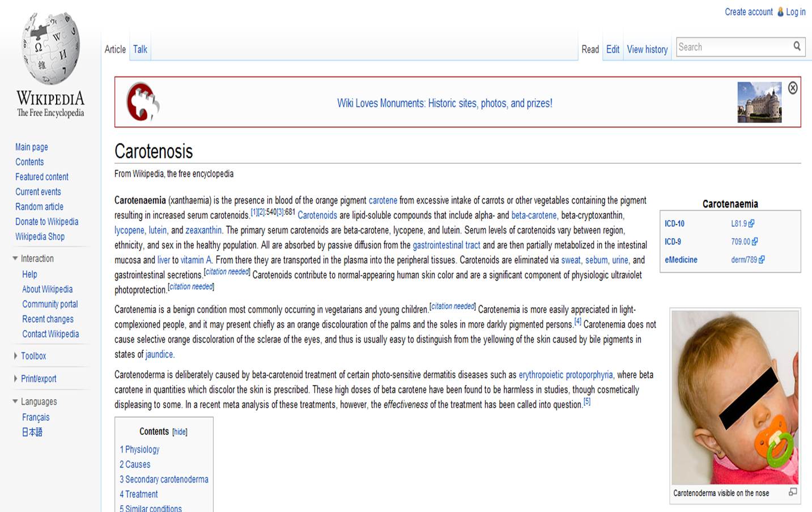The image size is (812, 512).
Task: Enlarge the carotenoderma image via magnify icon
Action: click(793, 492)
